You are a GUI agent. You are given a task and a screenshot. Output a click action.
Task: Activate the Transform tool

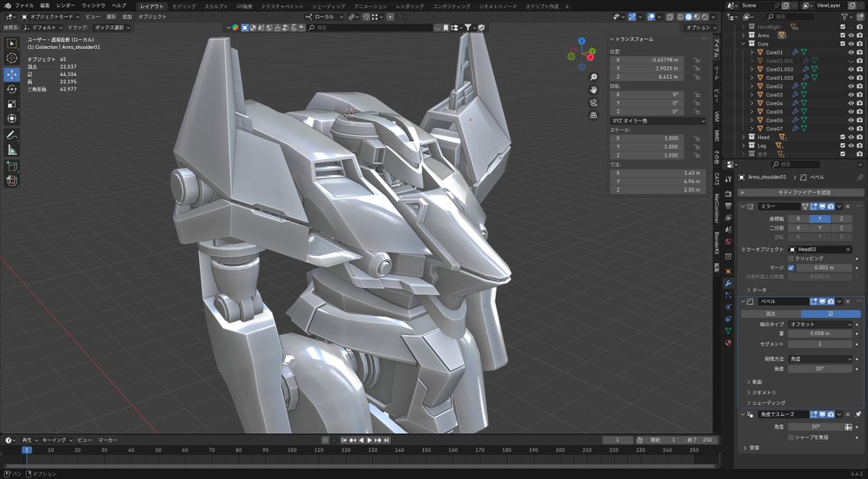[12, 119]
